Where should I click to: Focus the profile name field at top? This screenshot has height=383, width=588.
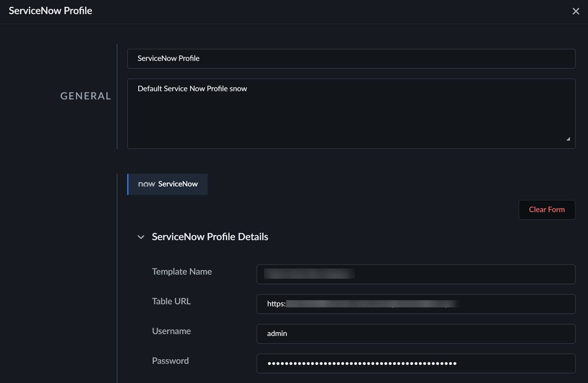click(x=351, y=58)
